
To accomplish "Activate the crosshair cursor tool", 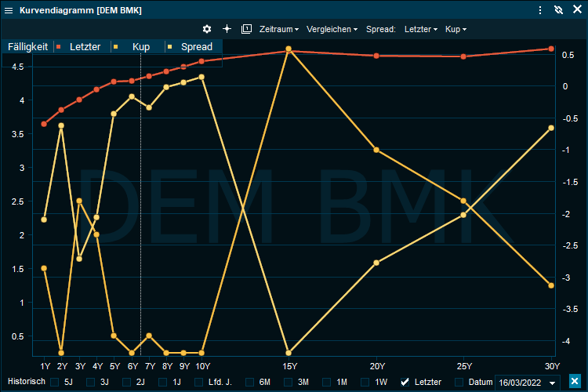I will [227, 29].
